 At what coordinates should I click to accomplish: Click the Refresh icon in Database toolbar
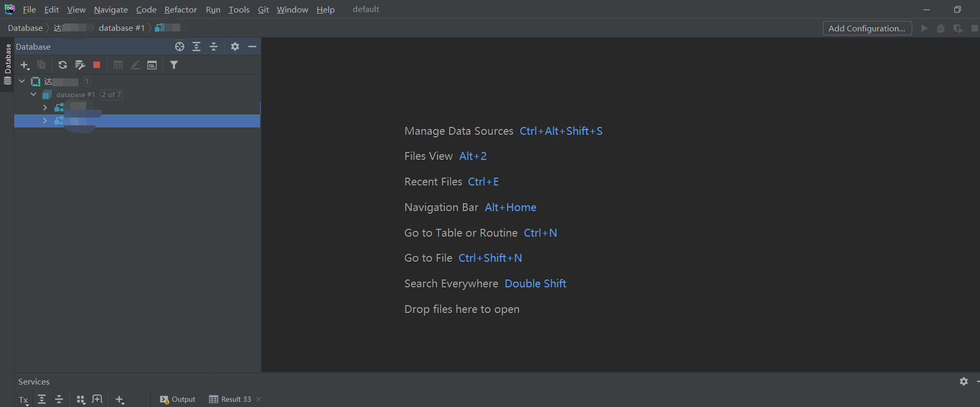click(x=63, y=65)
